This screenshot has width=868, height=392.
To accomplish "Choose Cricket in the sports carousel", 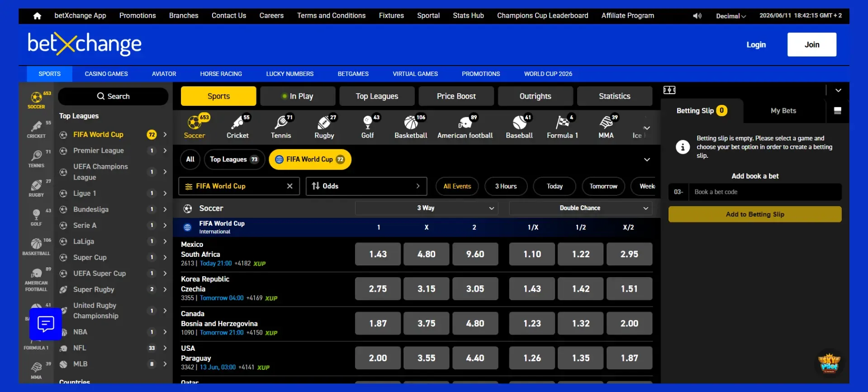I will click(x=237, y=127).
